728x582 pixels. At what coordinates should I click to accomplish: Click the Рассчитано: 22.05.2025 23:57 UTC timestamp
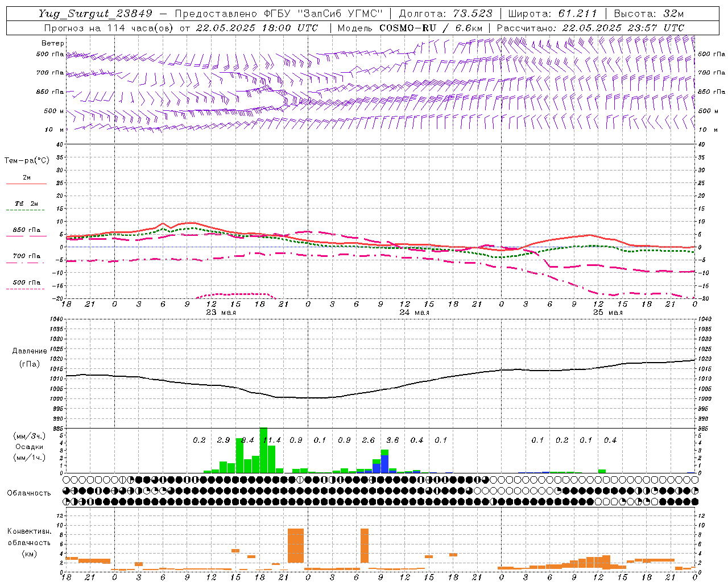(x=590, y=28)
